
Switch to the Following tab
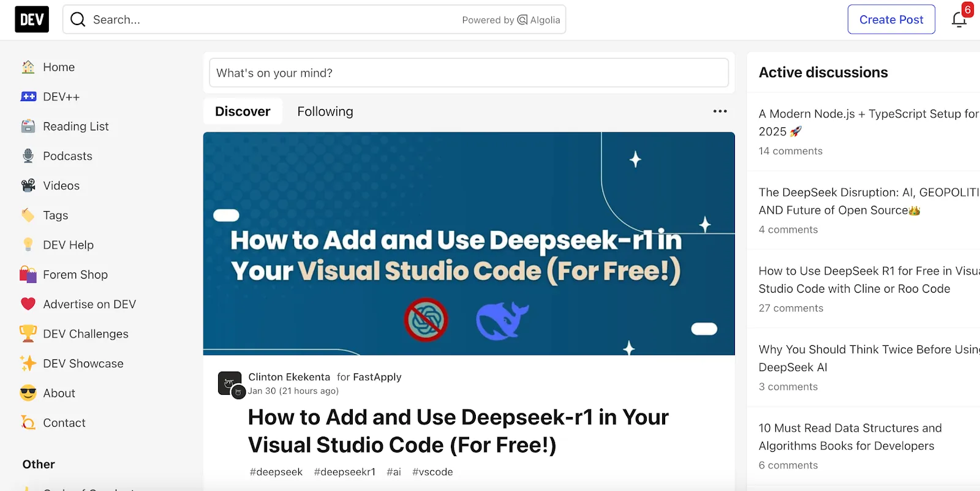click(325, 111)
